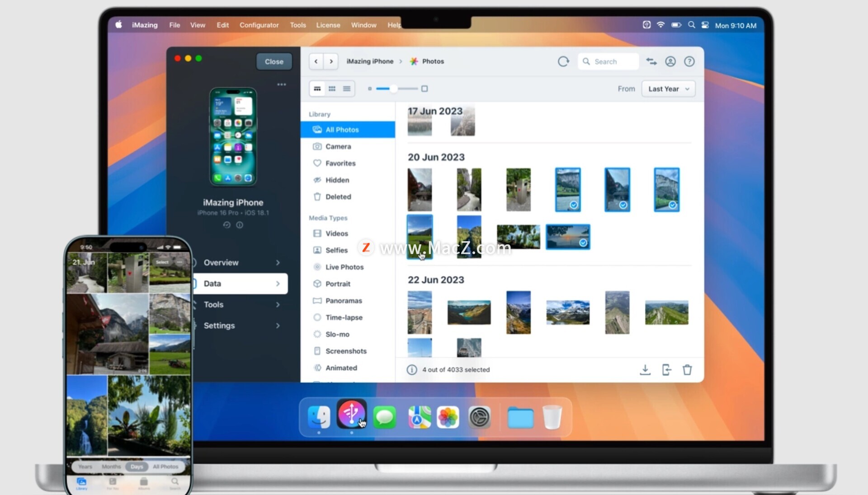The height and width of the screenshot is (495, 868).
Task: Filter by Selfies media type
Action: click(348, 250)
